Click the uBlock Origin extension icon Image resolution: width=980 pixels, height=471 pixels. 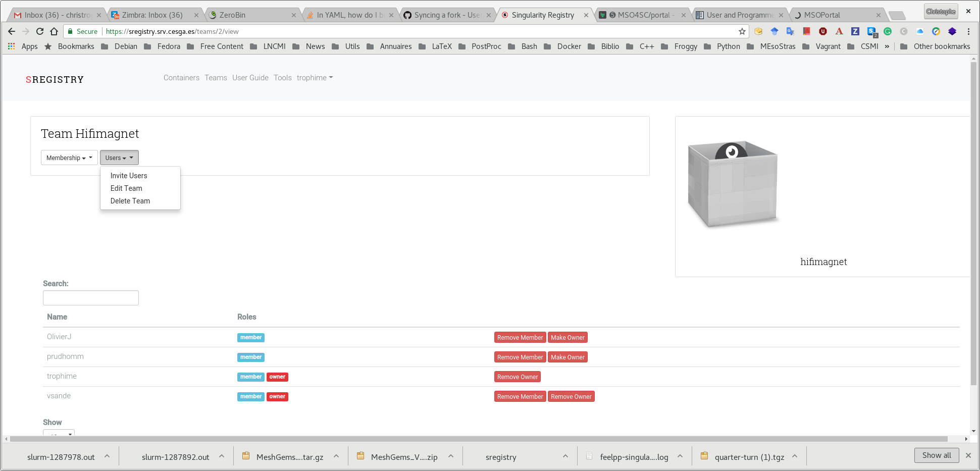pyautogui.click(x=823, y=31)
